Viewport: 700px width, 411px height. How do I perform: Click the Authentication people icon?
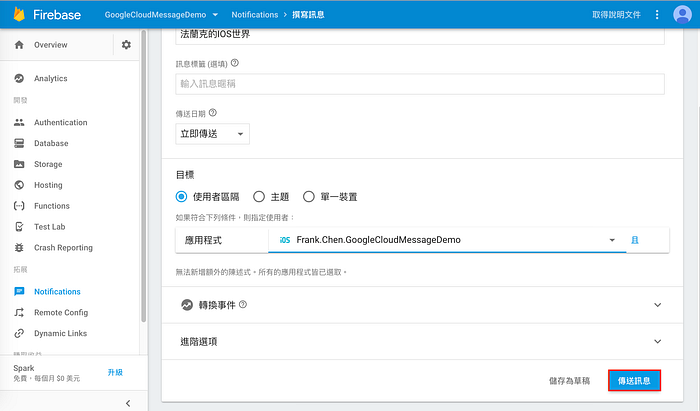19,122
